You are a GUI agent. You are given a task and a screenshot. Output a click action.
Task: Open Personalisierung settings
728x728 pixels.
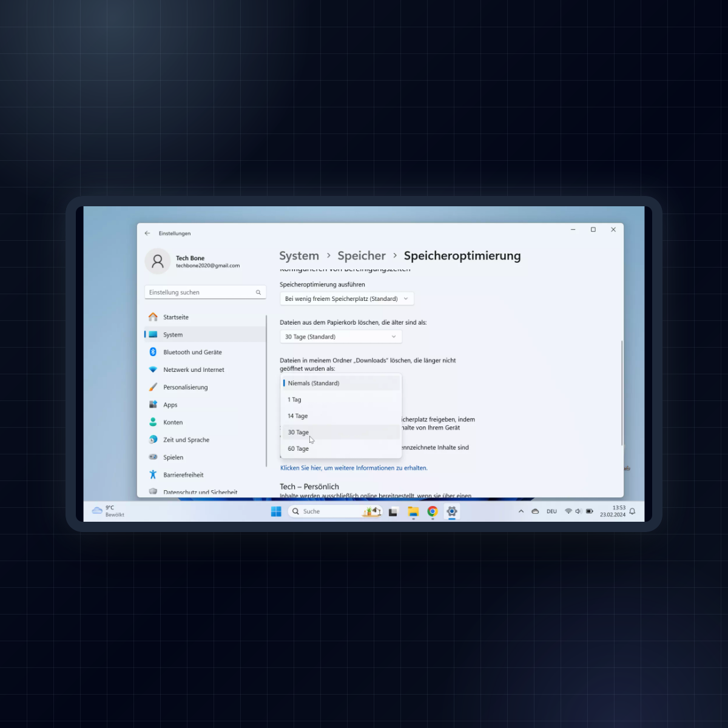(x=205, y=387)
